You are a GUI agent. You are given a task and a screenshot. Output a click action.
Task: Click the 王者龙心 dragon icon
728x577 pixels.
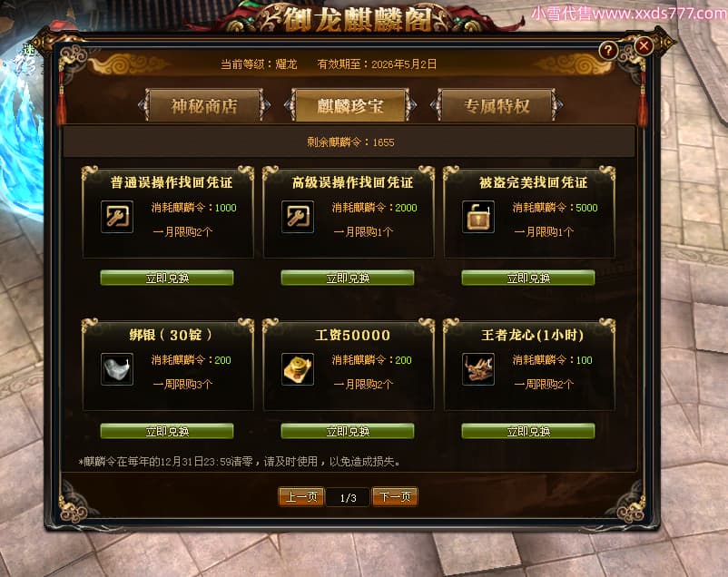[x=478, y=369]
